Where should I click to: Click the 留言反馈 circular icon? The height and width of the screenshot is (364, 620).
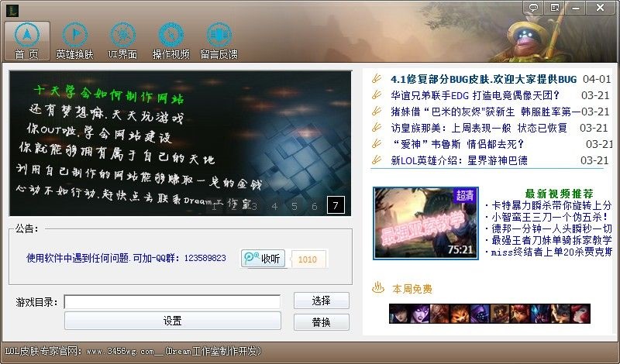pyautogui.click(x=219, y=35)
